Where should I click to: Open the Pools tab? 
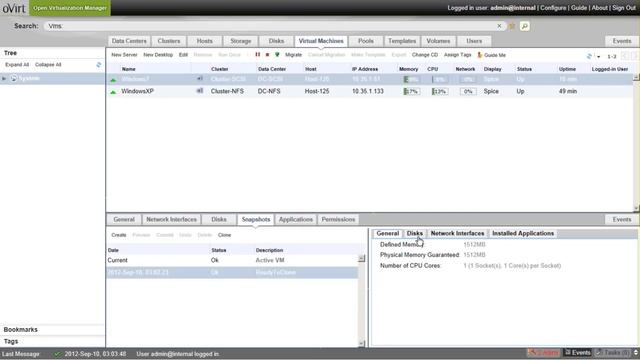point(366,41)
